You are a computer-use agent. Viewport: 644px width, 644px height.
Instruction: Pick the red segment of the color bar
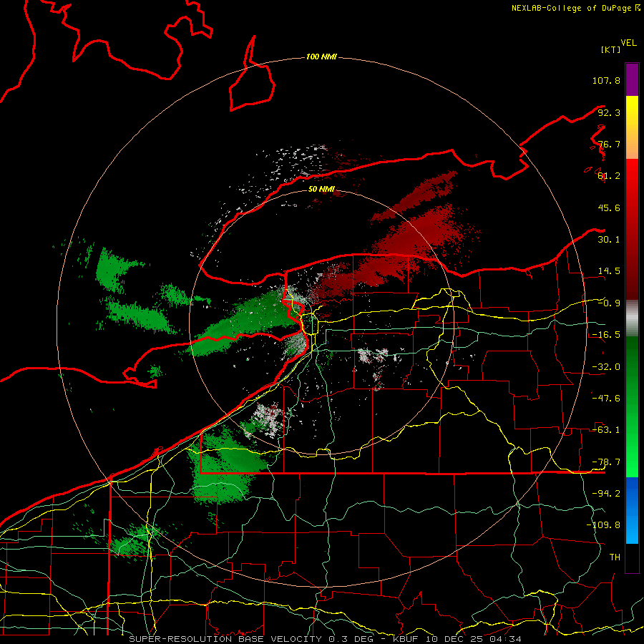point(632,229)
